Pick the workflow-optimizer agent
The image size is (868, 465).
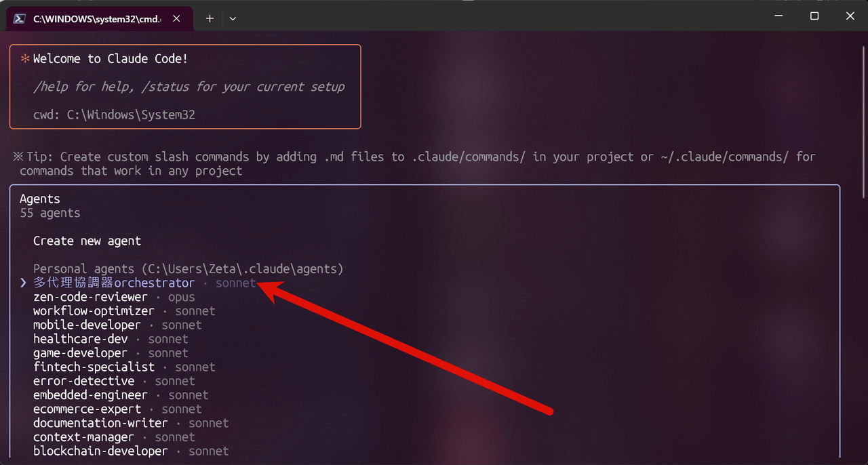[94, 311]
